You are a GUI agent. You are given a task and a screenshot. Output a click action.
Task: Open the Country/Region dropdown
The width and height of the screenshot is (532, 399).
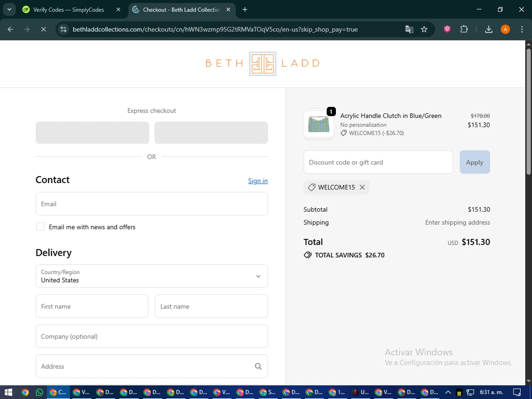[x=152, y=276]
